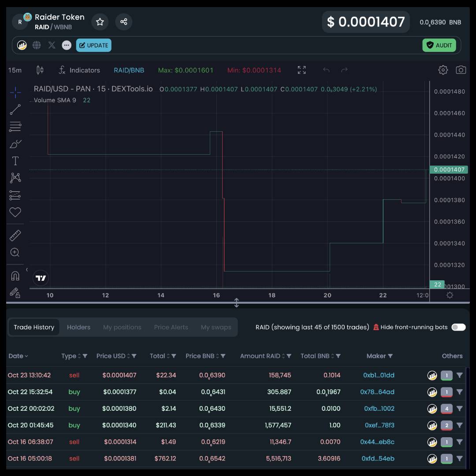Switch to My swaps tab

click(x=216, y=327)
